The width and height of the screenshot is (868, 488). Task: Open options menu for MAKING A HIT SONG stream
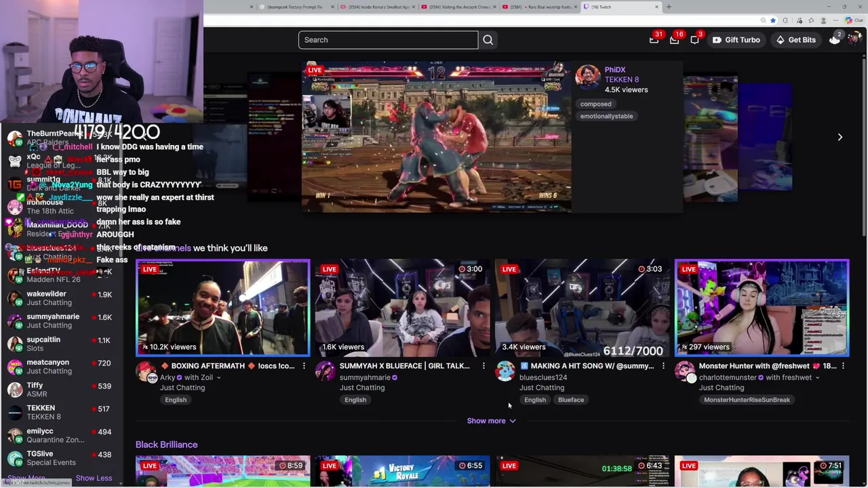pyautogui.click(x=663, y=366)
